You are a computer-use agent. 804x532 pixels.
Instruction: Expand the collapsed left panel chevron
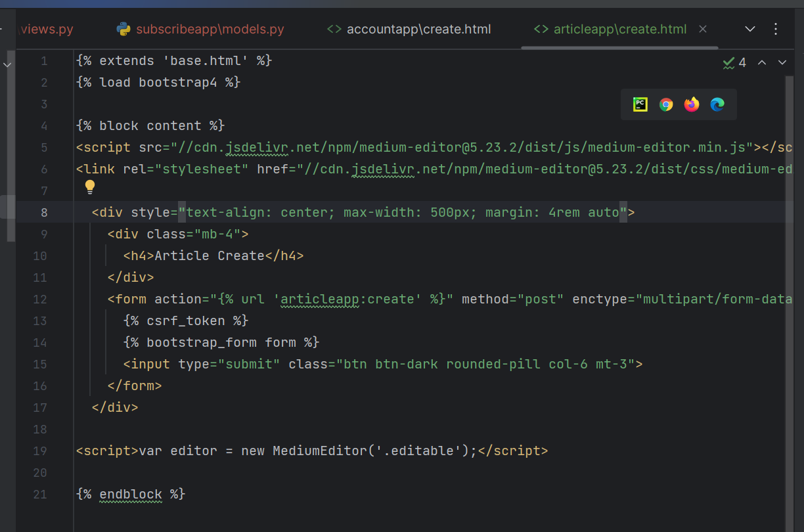pyautogui.click(x=7, y=64)
